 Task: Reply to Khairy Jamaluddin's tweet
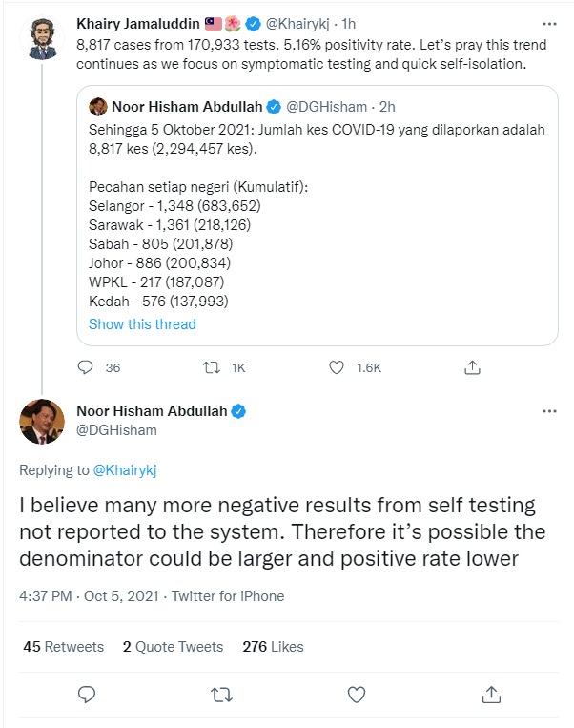pos(85,367)
